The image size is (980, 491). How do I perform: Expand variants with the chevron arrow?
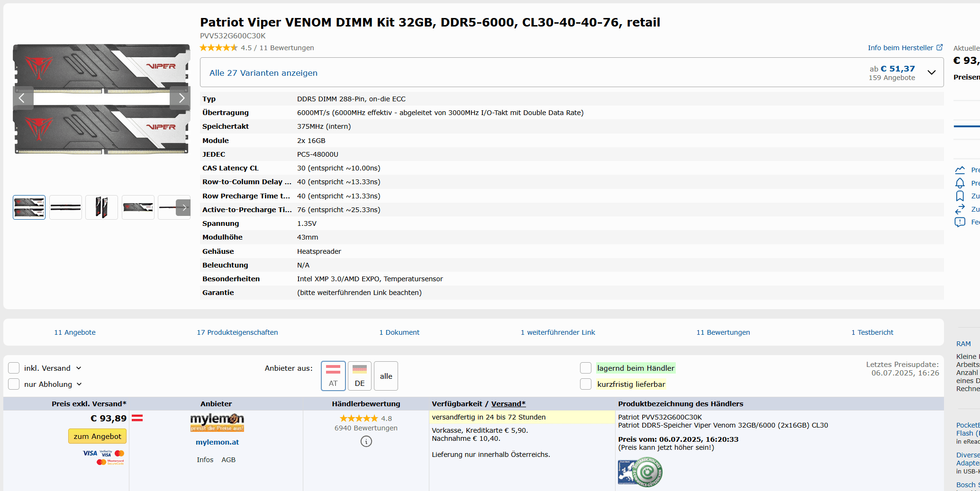point(932,72)
